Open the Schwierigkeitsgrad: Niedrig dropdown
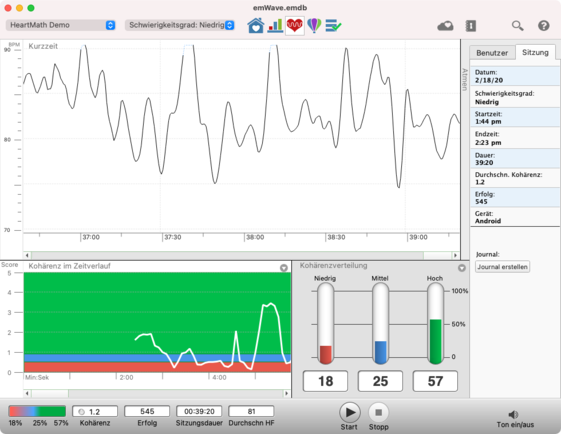561x434 pixels. [180, 25]
